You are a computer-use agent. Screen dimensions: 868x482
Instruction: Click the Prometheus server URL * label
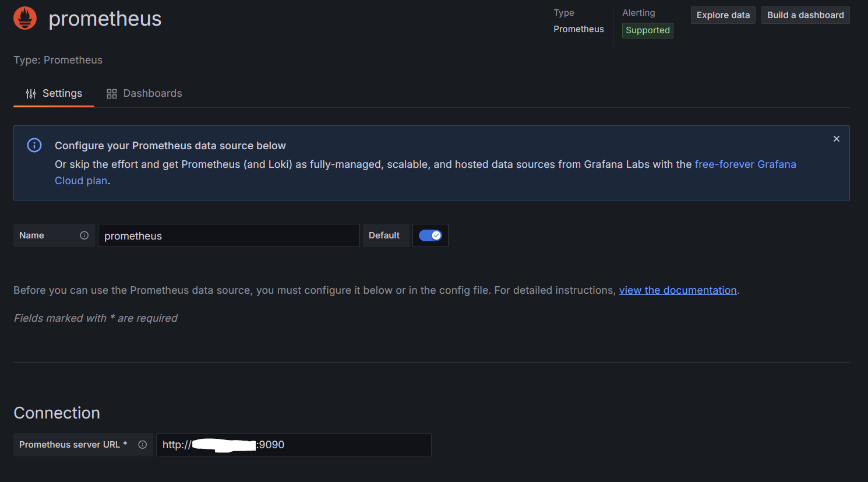coord(73,445)
